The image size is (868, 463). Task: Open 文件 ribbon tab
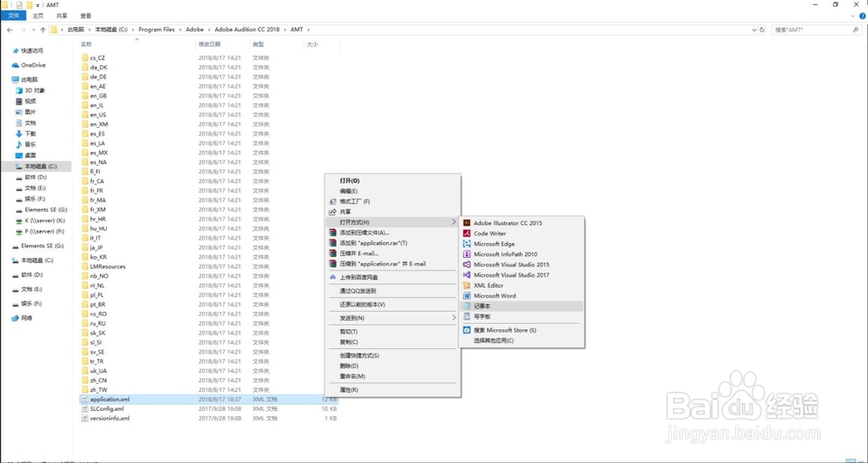(x=13, y=16)
